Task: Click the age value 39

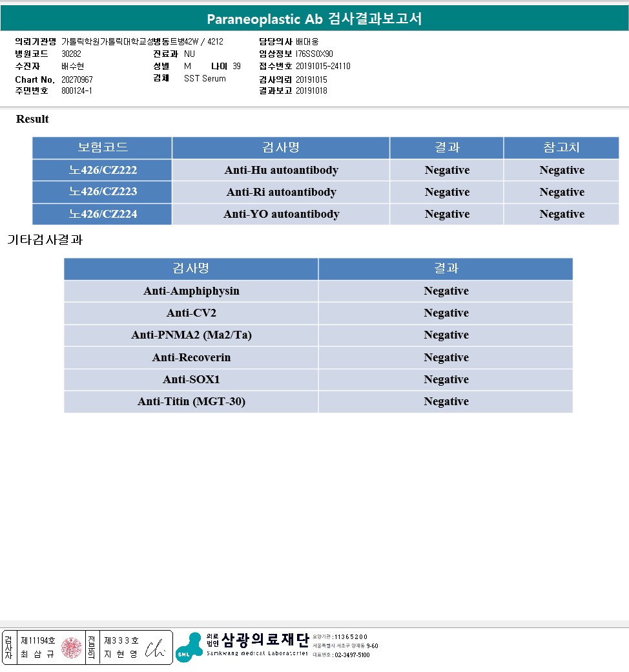Action: [236, 66]
